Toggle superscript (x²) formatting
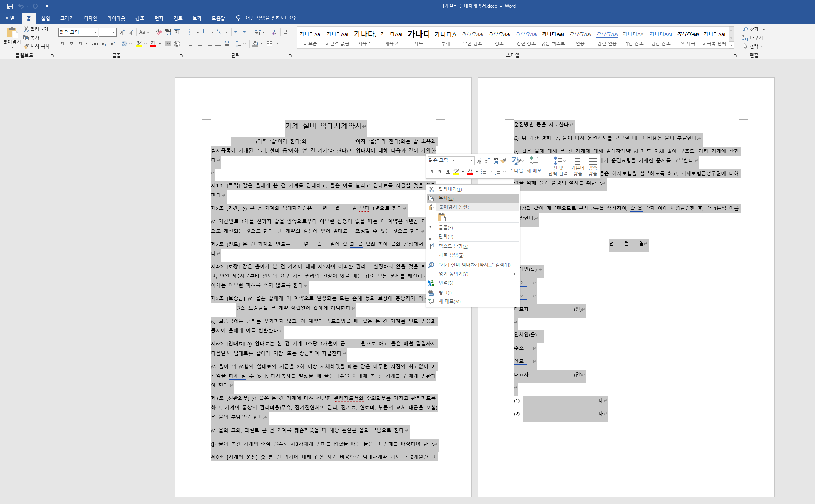This screenshot has width=815, height=504. coord(113,44)
